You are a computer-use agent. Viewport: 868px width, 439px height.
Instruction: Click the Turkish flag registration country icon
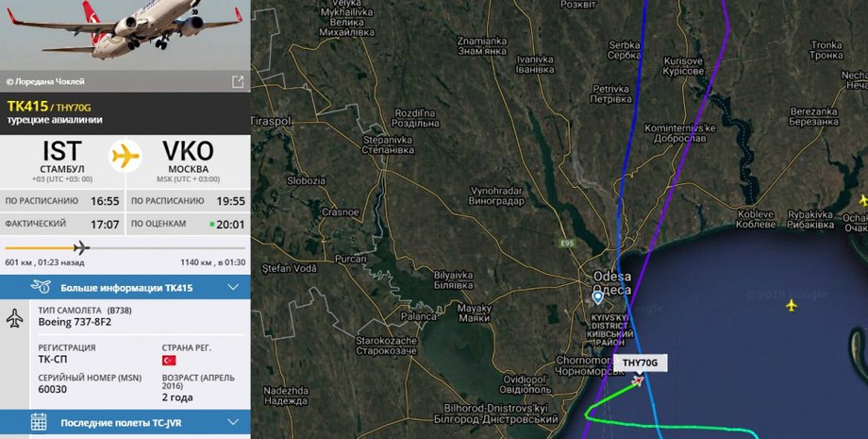coord(169,361)
